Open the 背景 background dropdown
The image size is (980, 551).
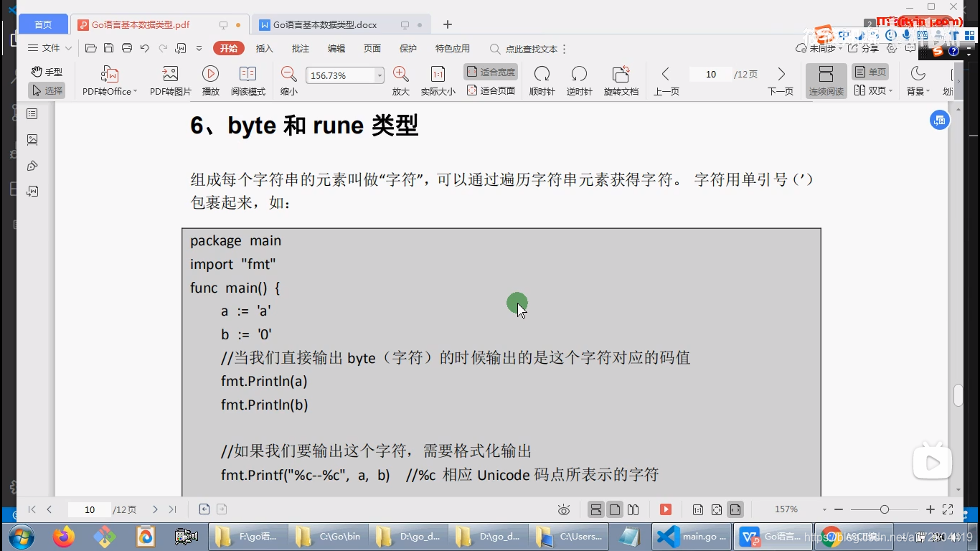click(x=918, y=80)
